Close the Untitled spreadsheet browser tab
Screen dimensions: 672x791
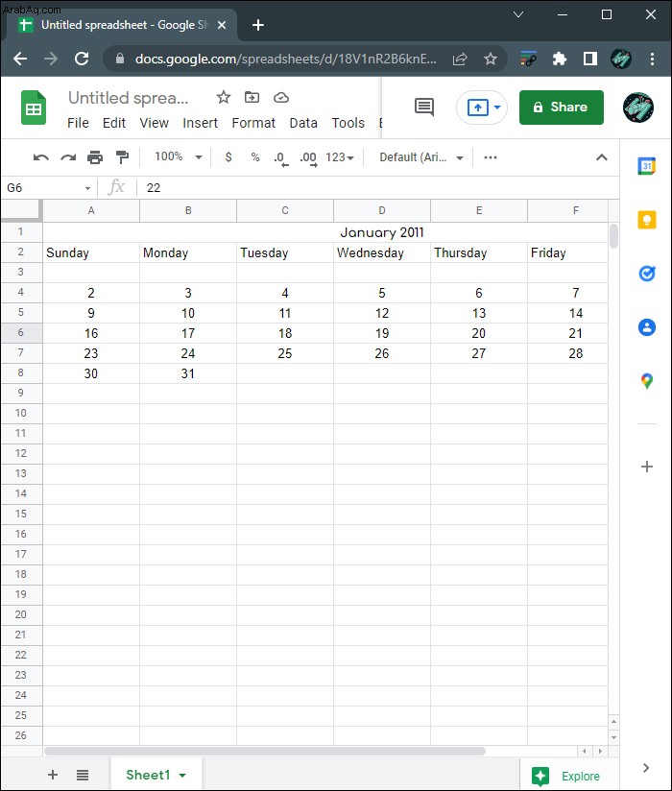coord(222,25)
